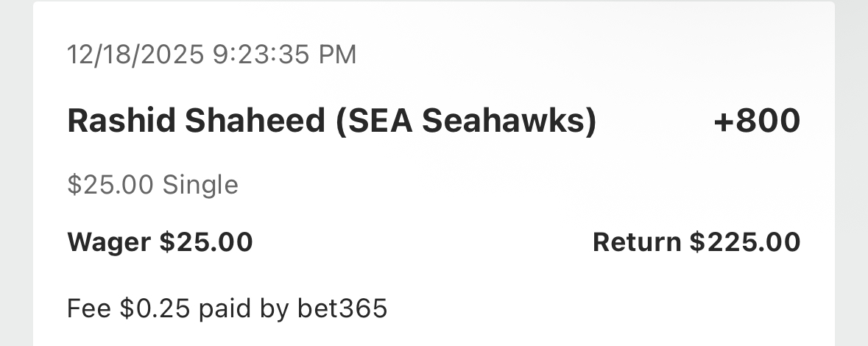
Task: Select the Rashid Shaheed player name
Action: (x=196, y=121)
